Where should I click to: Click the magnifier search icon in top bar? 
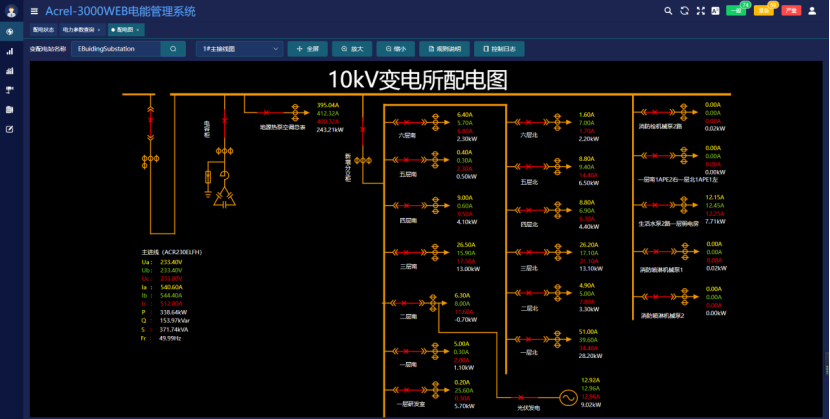tap(669, 11)
